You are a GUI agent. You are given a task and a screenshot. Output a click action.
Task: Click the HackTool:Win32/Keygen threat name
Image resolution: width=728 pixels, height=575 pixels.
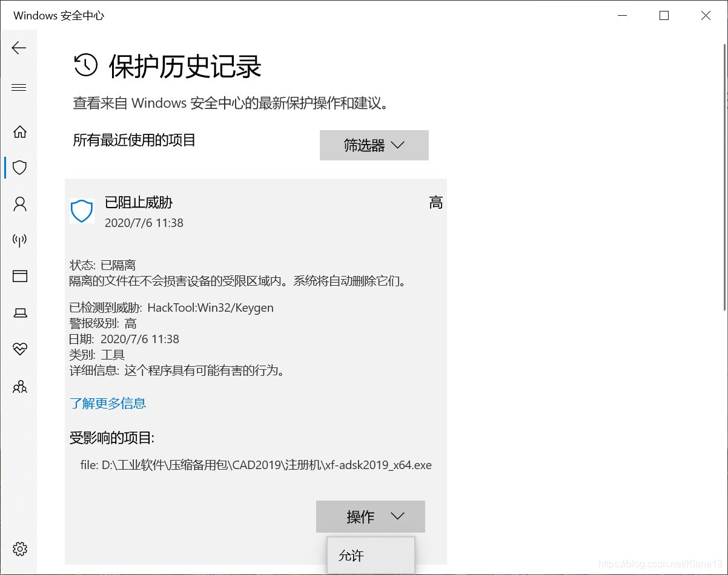pyautogui.click(x=210, y=307)
